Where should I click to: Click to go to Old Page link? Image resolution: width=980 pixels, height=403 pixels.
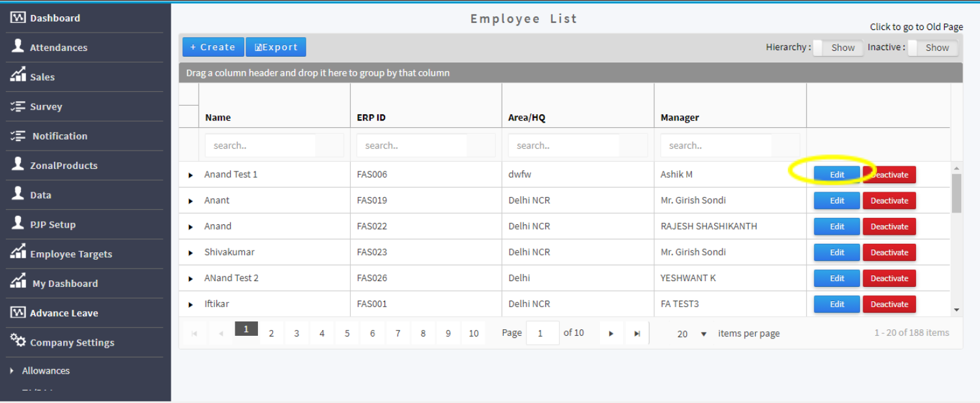(x=916, y=27)
